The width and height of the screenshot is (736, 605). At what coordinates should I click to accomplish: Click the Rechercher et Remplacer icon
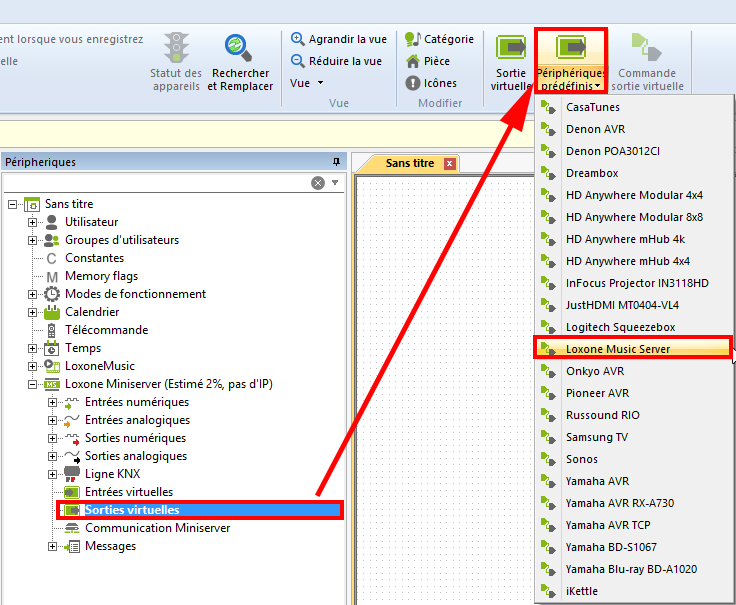click(240, 47)
